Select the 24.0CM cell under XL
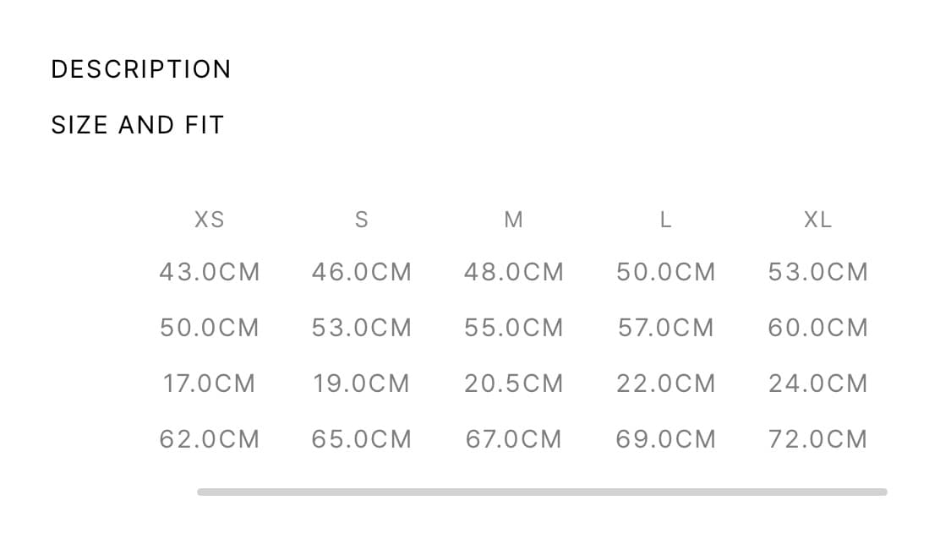This screenshot has width=951, height=560. (x=818, y=383)
